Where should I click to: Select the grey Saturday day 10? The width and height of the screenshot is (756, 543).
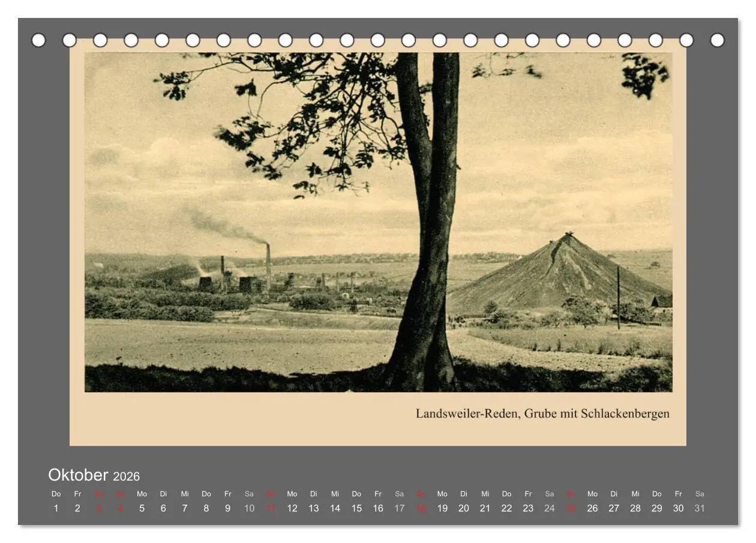pyautogui.click(x=249, y=508)
